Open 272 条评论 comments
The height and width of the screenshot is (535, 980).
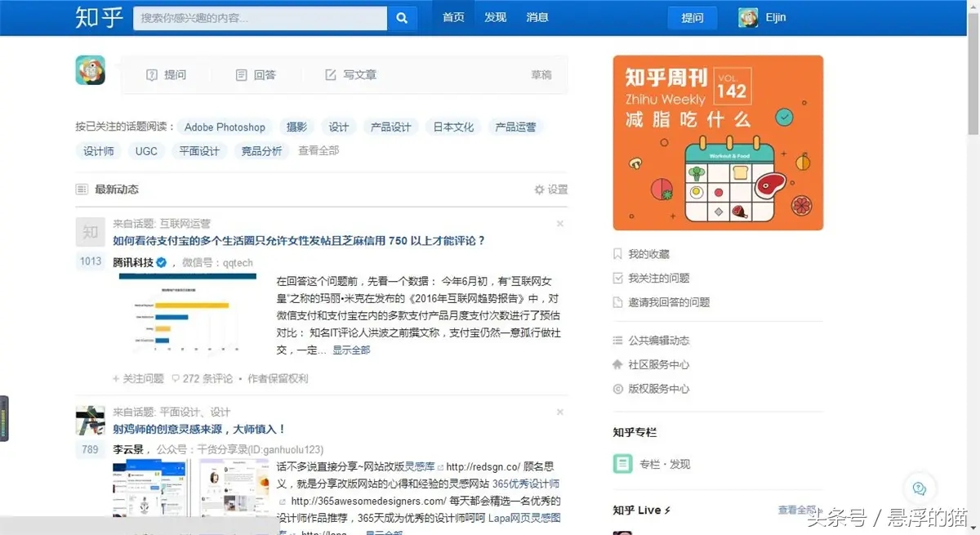202,379
